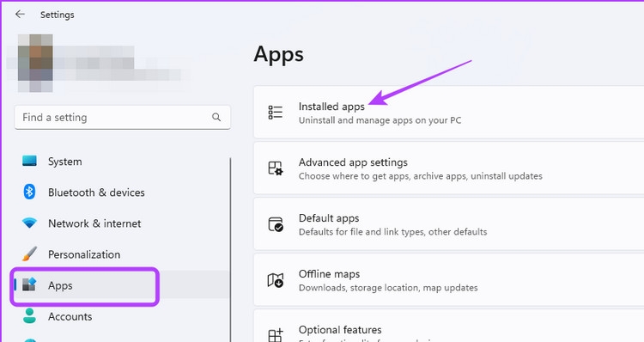Viewport: 644px width, 342px height.
Task: Click the Settings window title text
Action: tap(58, 15)
